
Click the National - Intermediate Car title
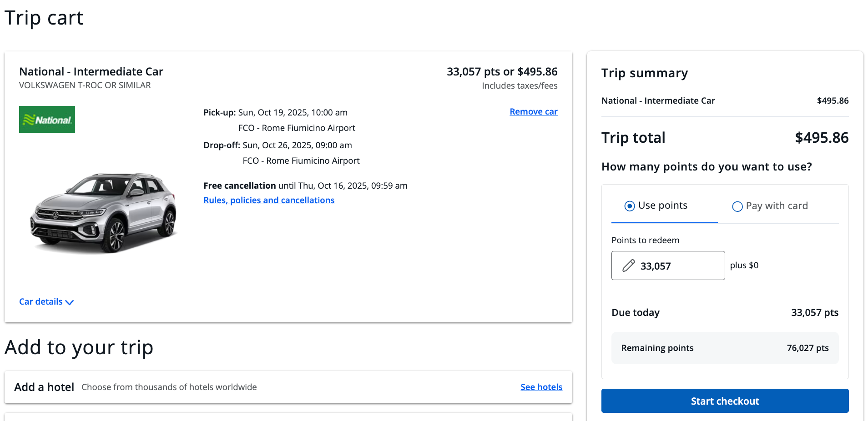pyautogui.click(x=91, y=71)
